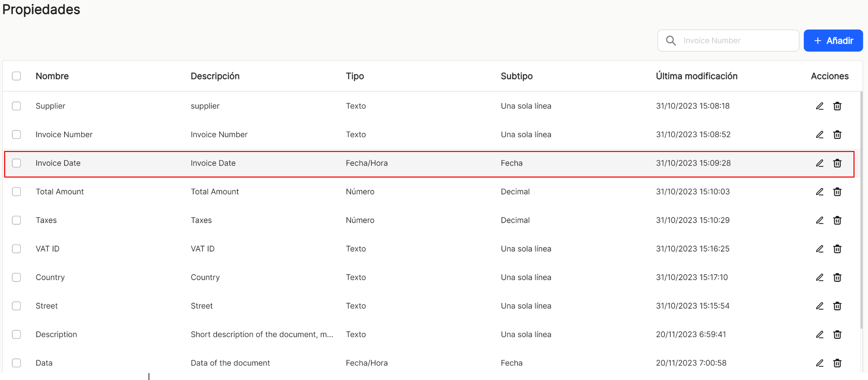This screenshot has width=868, height=380.
Task: Check the Street row checkbox
Action: pyautogui.click(x=16, y=306)
